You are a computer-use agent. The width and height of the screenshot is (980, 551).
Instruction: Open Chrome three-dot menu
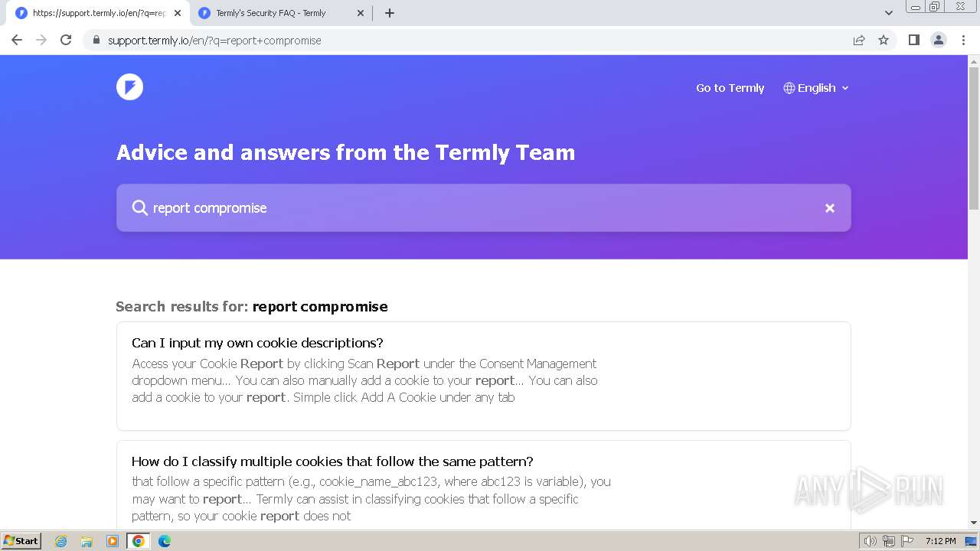[964, 40]
